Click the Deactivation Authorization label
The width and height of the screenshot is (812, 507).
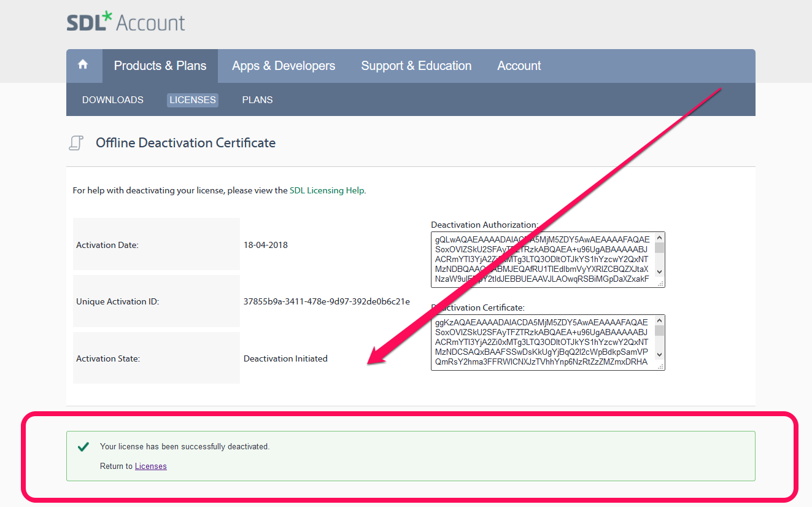(x=485, y=225)
